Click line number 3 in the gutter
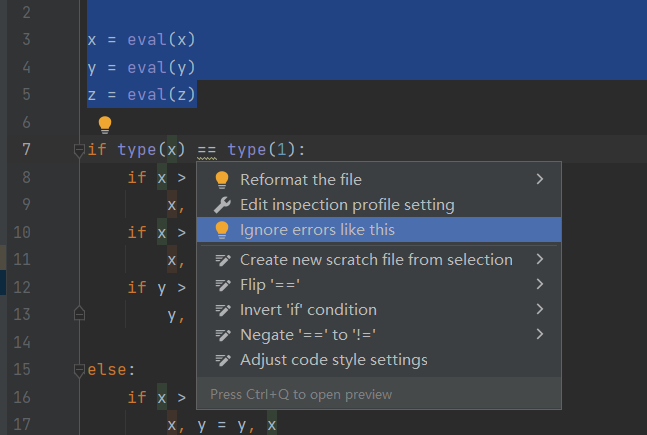Image resolution: width=647 pixels, height=435 pixels. [26, 40]
